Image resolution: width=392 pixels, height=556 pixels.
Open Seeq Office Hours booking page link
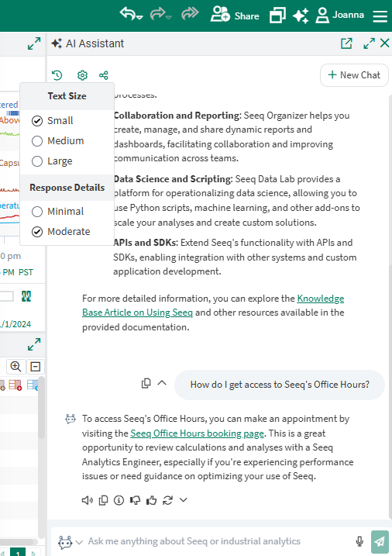coord(197,433)
